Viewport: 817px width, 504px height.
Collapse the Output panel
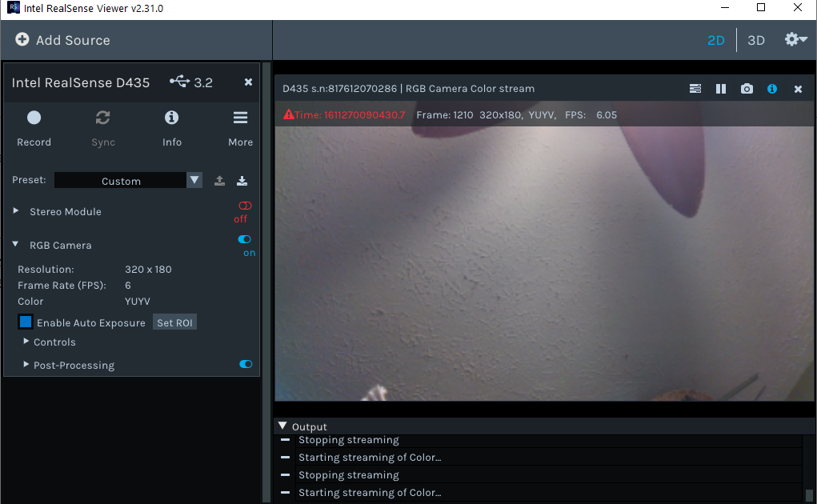pos(282,426)
